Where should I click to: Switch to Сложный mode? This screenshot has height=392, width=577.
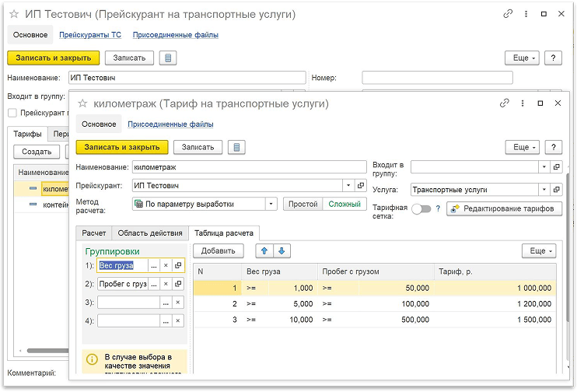click(344, 204)
